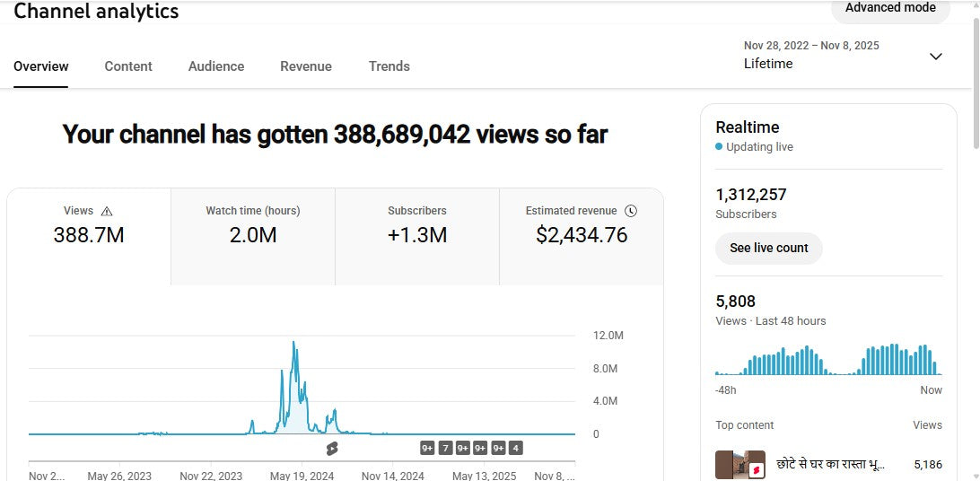The height and width of the screenshot is (481, 980).
Task: Click the blue live-updating dot in Realtime
Action: [x=719, y=147]
